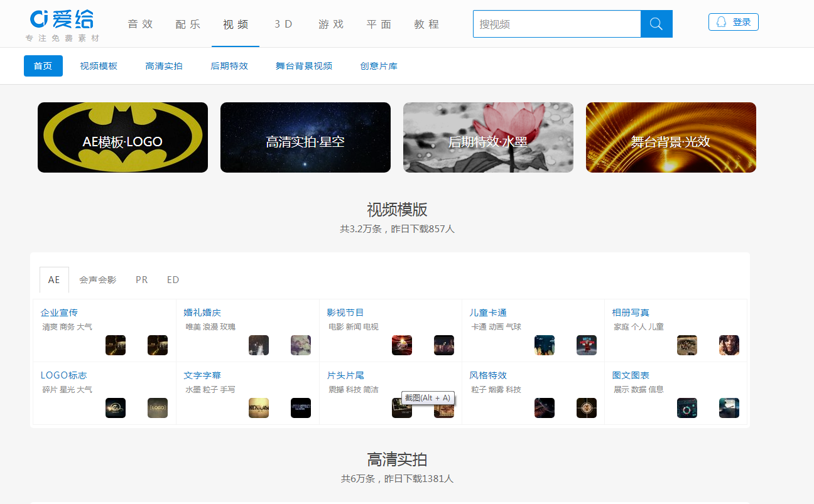Screen dimensions: 814x504
Task: Open the 游戏 top navigation item
Action: point(331,24)
